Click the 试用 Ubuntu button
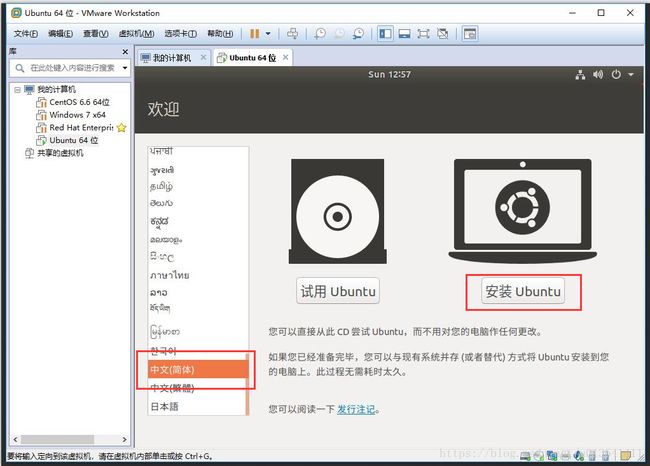Viewport: 650px width, 466px height. point(338,291)
